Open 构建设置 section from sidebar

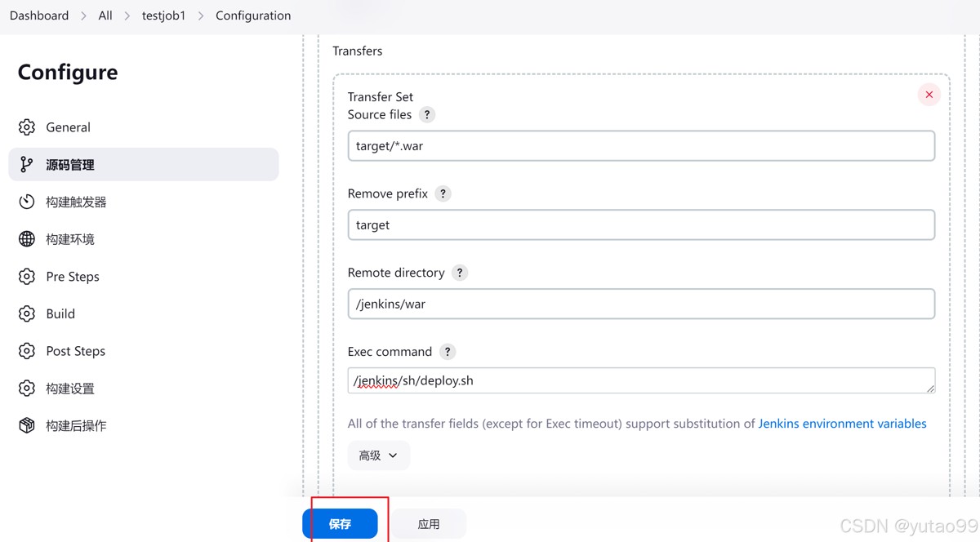70,389
